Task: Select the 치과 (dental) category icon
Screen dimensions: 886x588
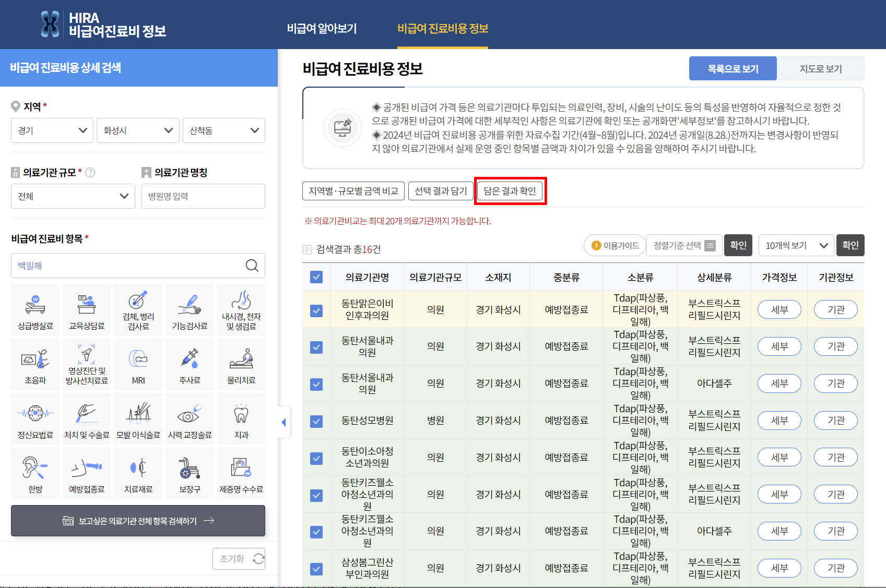Action: [241, 418]
